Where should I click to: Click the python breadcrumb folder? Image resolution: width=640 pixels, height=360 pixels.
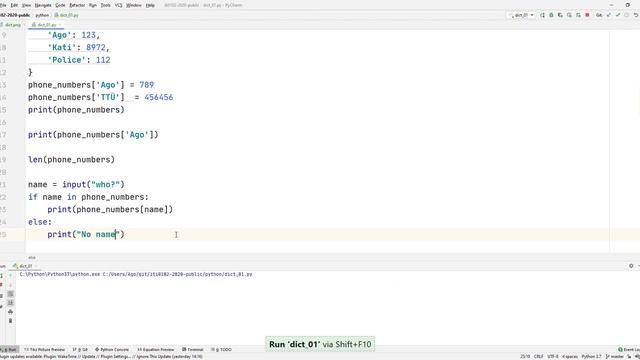(42, 15)
